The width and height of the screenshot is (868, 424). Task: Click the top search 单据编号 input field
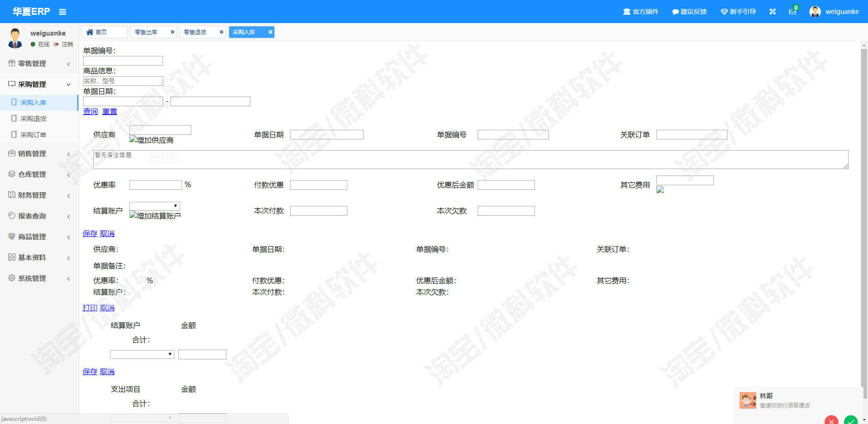coord(123,61)
